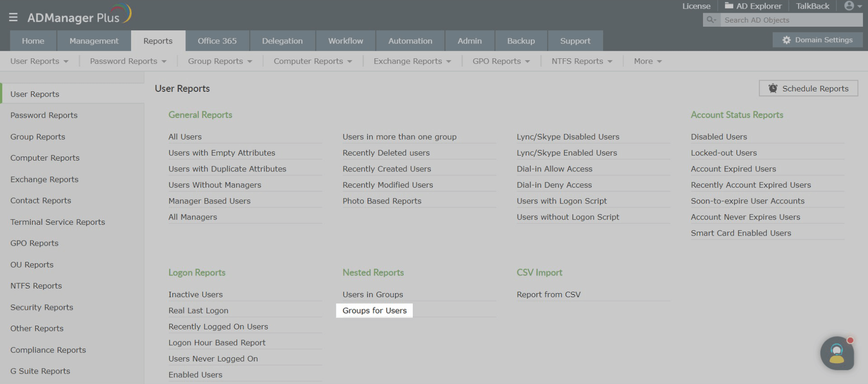Expand the Password Reports dropdown menu
Viewport: 868px width, 384px height.
[128, 61]
